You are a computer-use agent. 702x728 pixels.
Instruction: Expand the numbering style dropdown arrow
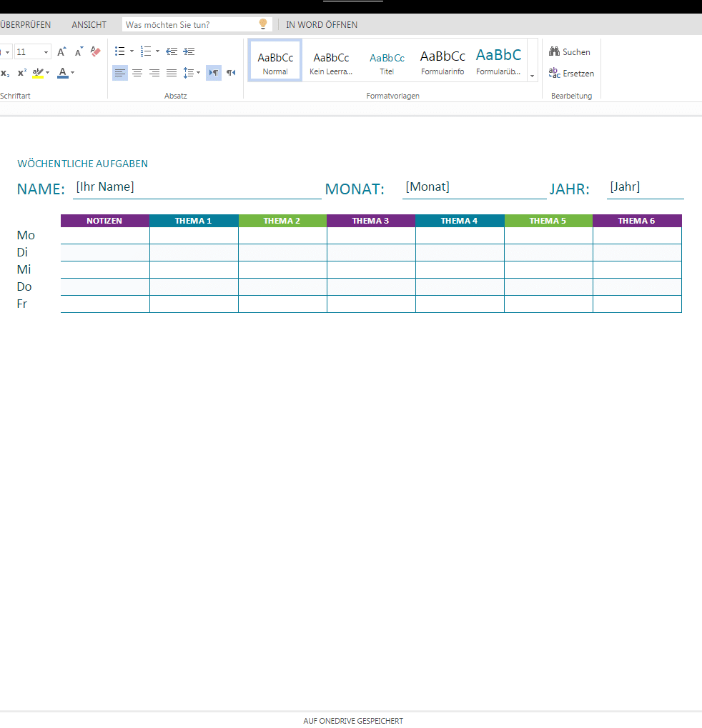157,51
